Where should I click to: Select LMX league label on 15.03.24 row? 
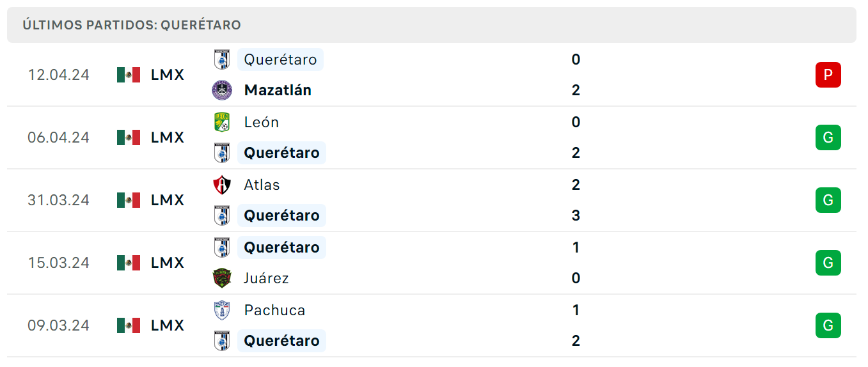[168, 263]
